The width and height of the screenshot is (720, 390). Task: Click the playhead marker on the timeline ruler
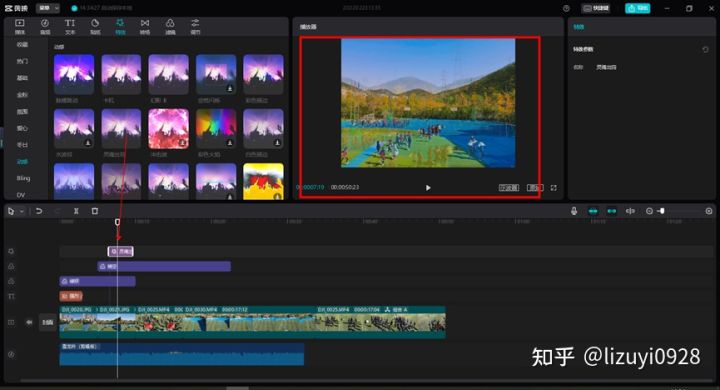coord(117,222)
